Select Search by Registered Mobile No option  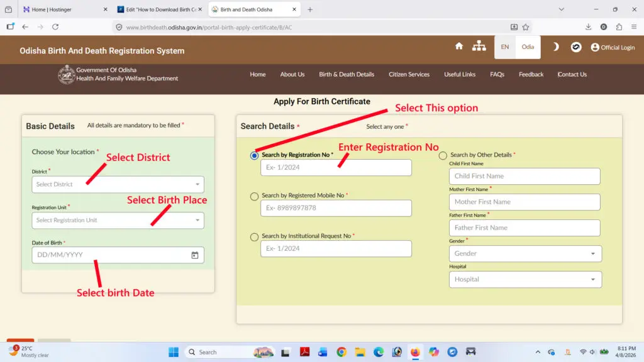pos(254,196)
